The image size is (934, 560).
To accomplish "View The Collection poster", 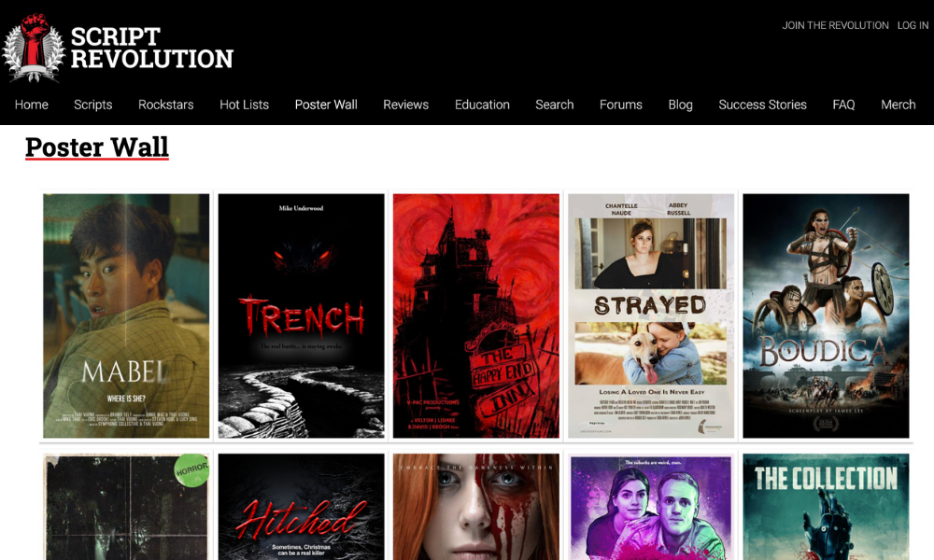I will 826,507.
